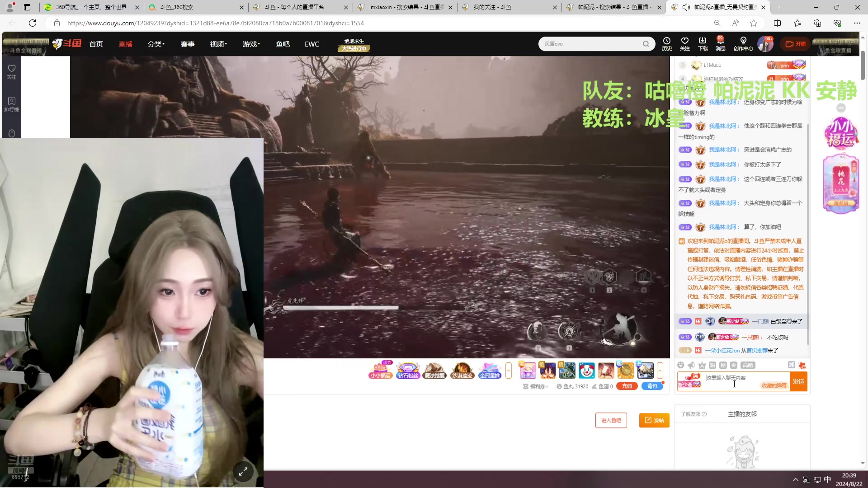Click the 发送 send button
Viewport: 868px width, 488px height.
[x=798, y=381]
